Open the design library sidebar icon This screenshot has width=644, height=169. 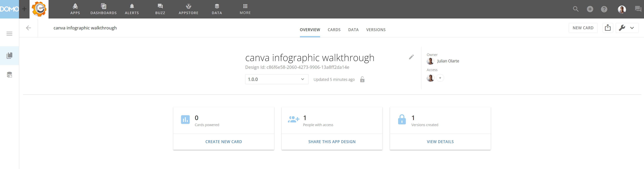pos(10,56)
